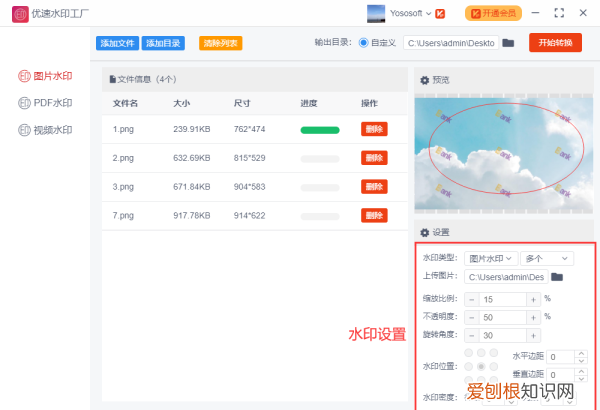Viewport: 600px width, 410px height.
Task: Switch to PDF水印 in the sidebar
Action: pyautogui.click(x=45, y=103)
